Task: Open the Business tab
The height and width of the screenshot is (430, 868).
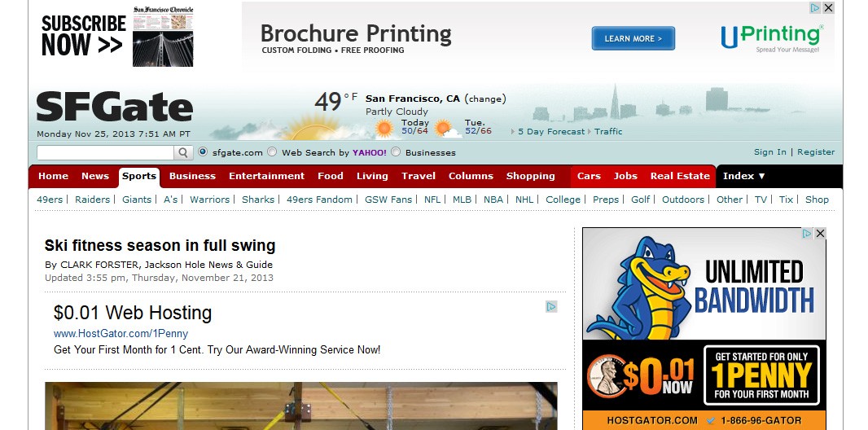Action: pos(192,176)
